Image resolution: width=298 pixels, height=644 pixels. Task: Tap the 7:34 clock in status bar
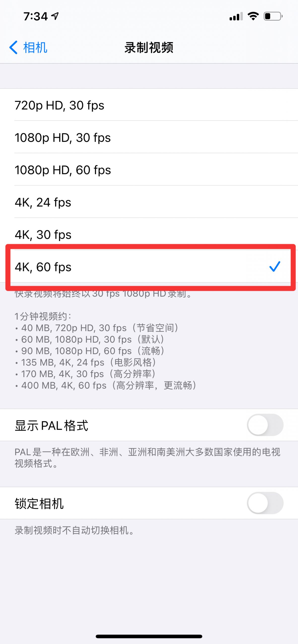[36, 16]
